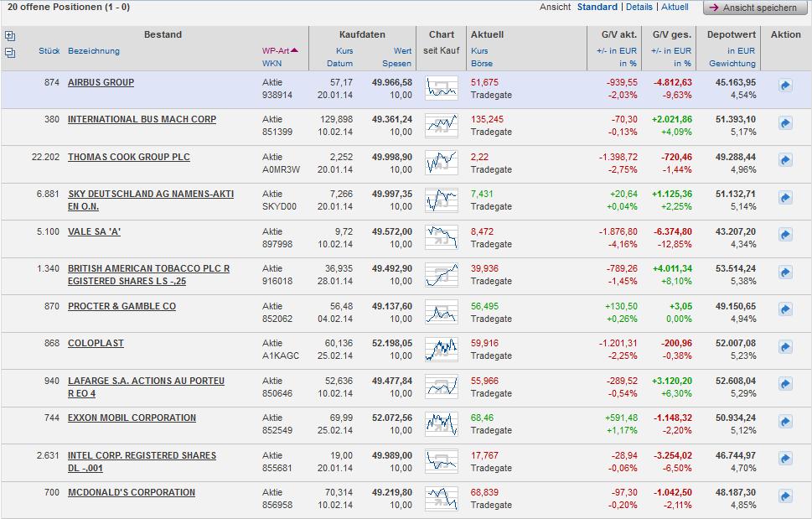
Task: Open action menu for BRITISH AMERICAN TOBACCO
Action: click(x=785, y=272)
